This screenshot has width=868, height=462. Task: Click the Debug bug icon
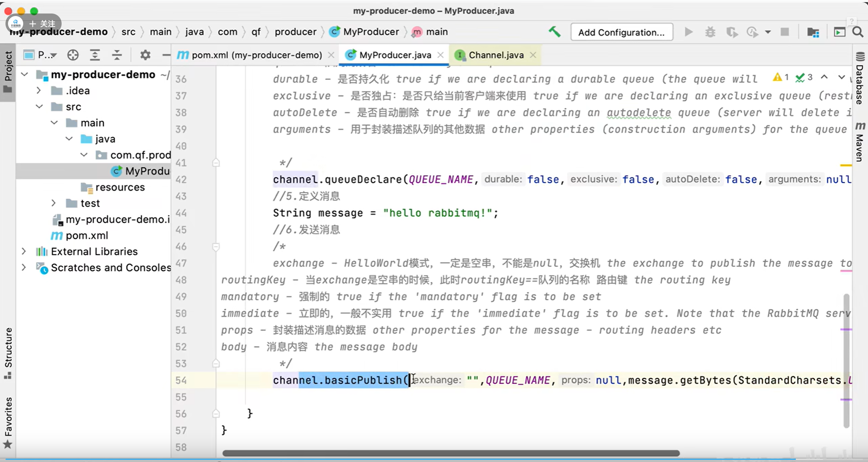710,32
